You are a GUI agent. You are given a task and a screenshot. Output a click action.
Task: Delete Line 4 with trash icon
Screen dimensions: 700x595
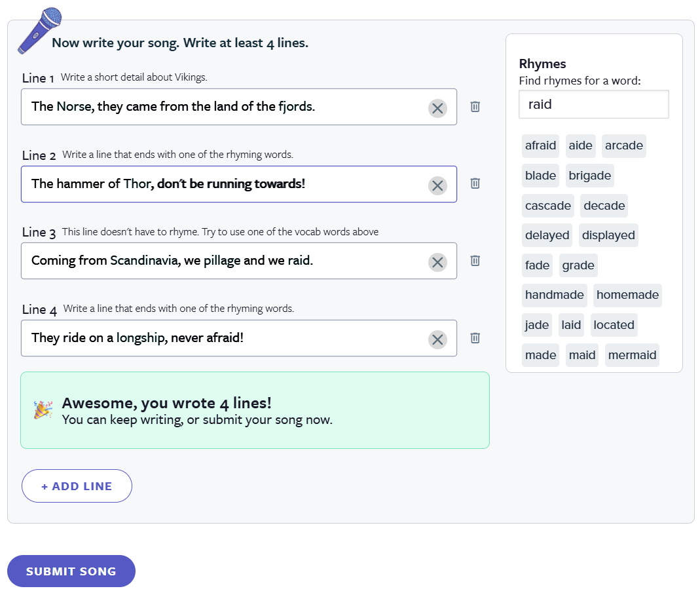click(475, 337)
